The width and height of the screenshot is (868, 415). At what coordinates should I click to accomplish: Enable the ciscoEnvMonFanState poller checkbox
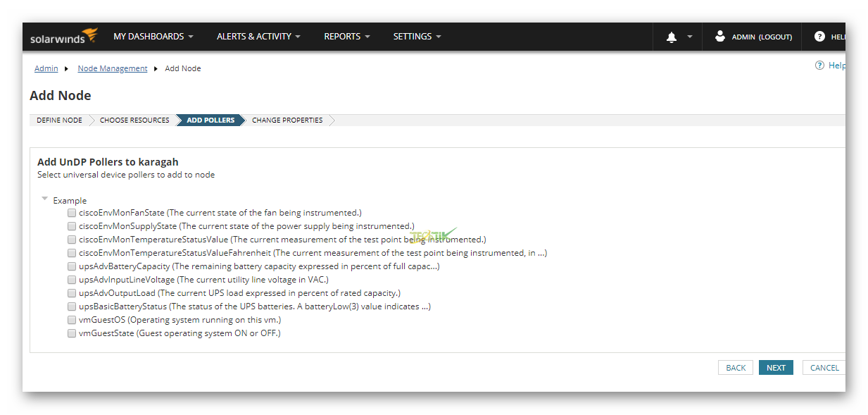click(x=72, y=213)
